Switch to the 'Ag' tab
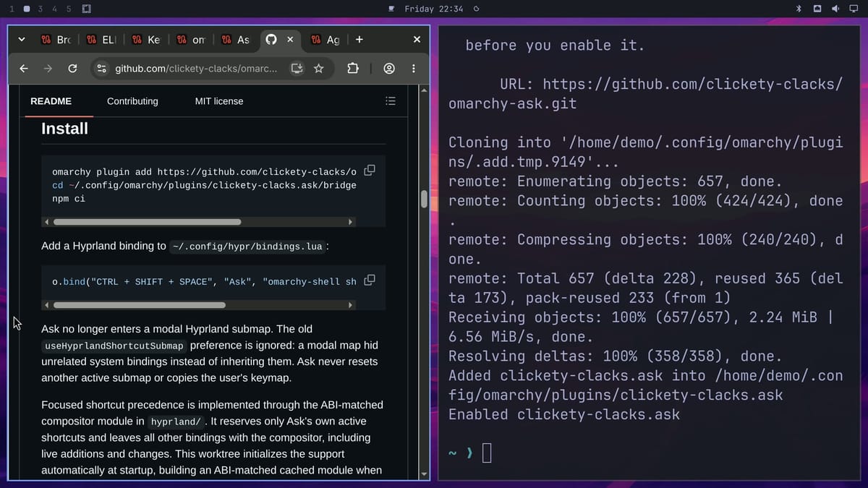This screenshot has width=868, height=488. coord(325,40)
